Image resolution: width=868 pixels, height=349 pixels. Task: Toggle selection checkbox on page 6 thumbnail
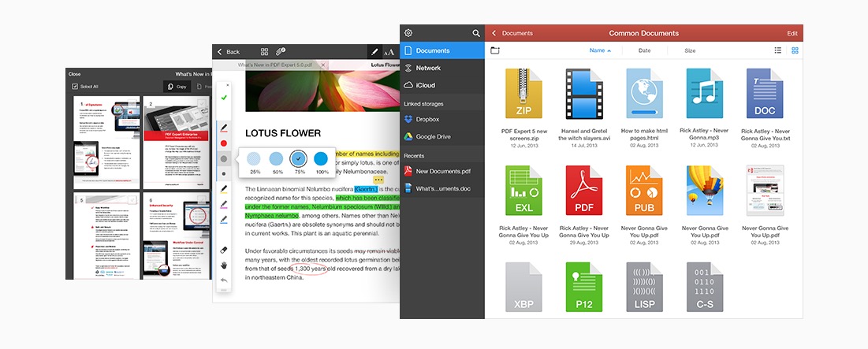202,199
